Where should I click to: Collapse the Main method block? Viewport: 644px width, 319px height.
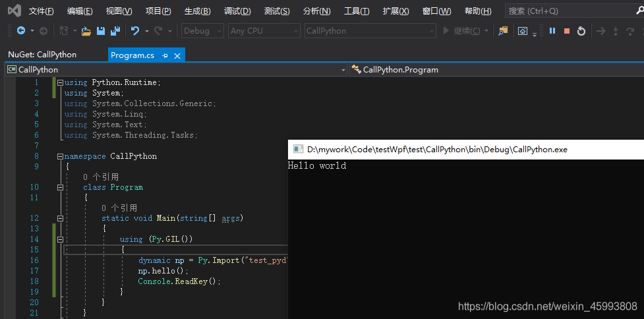click(61, 218)
